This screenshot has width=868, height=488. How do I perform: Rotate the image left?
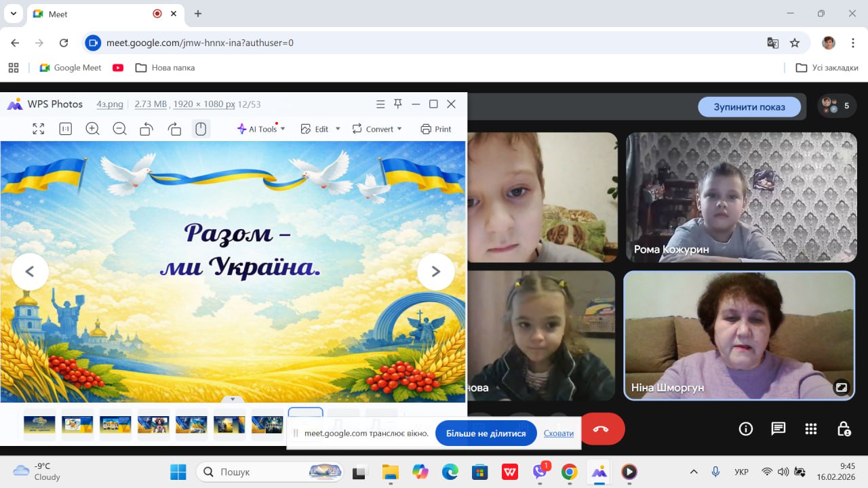coord(146,129)
